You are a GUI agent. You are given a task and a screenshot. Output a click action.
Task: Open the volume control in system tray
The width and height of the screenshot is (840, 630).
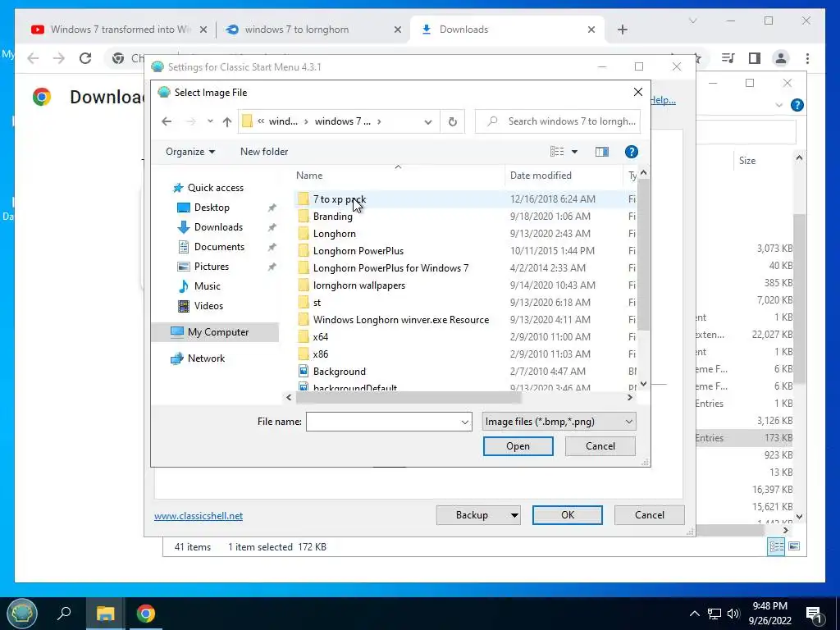733,614
